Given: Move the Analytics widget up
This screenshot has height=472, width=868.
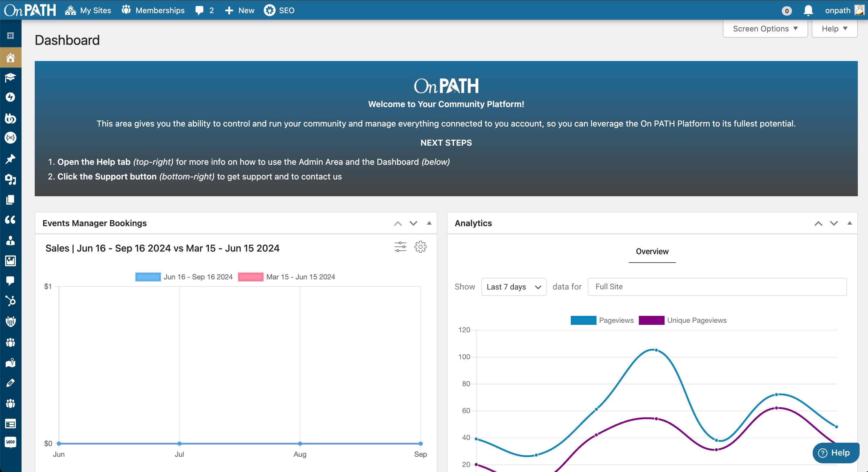Looking at the screenshot, I should tap(818, 223).
